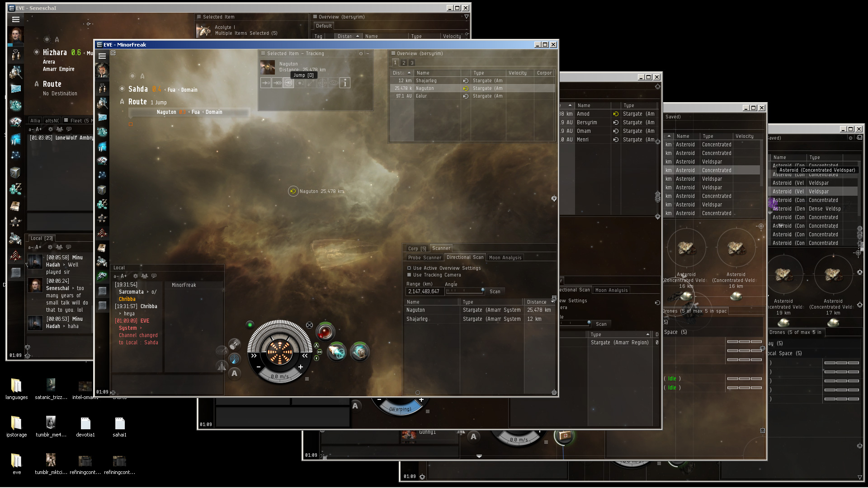Switch to the Probe Scanner tab
Viewport: 868px width, 488px height.
click(x=424, y=258)
